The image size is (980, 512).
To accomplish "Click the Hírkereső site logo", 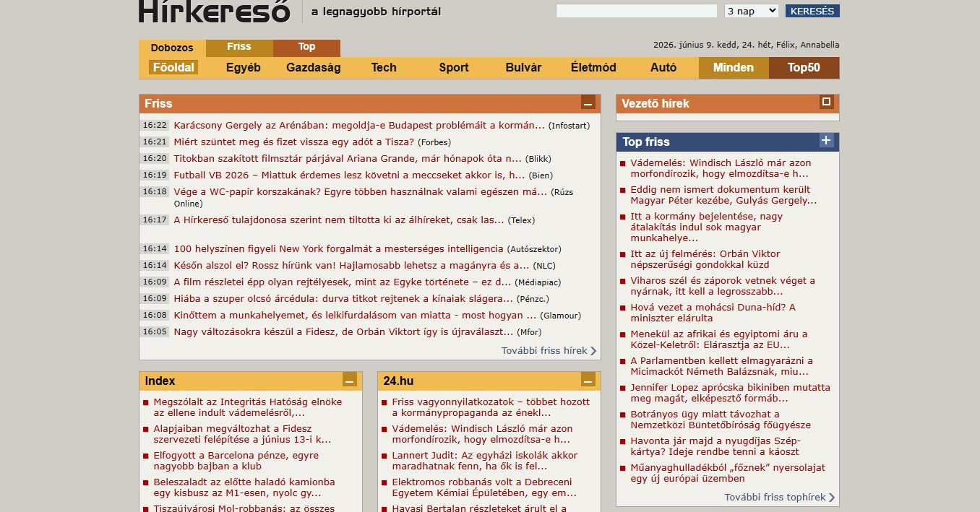I will (x=215, y=10).
